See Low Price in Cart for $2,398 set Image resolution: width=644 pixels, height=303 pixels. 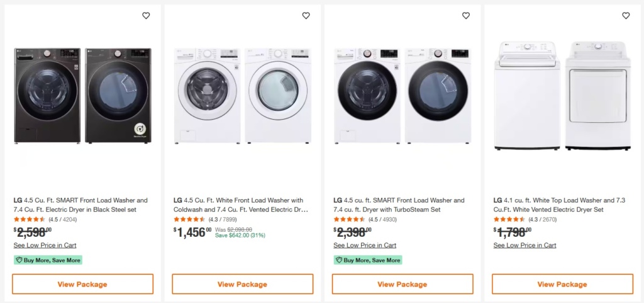pyautogui.click(x=365, y=245)
